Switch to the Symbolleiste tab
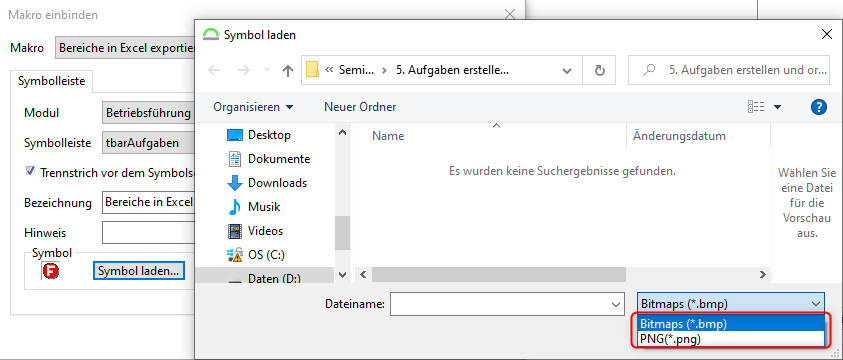843x360 pixels. pos(52,81)
